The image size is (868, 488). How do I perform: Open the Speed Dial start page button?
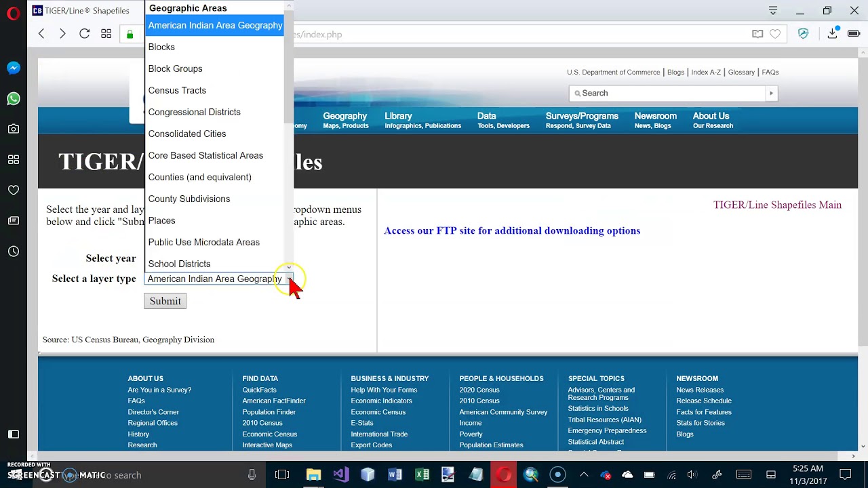click(106, 34)
